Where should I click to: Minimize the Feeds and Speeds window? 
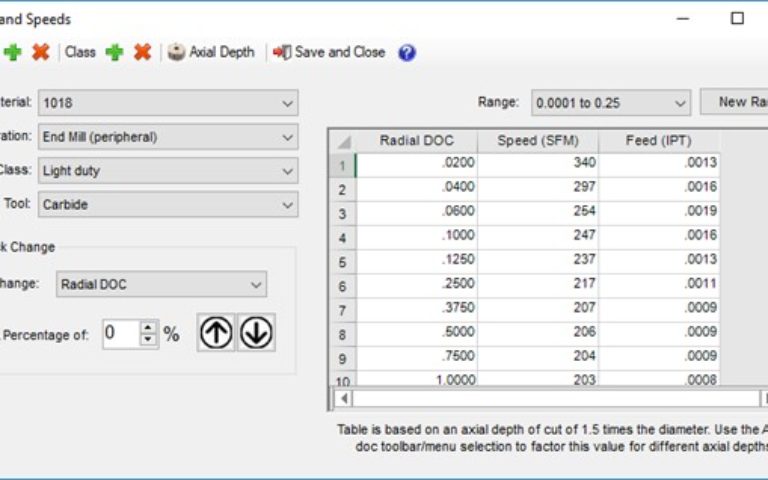point(683,19)
